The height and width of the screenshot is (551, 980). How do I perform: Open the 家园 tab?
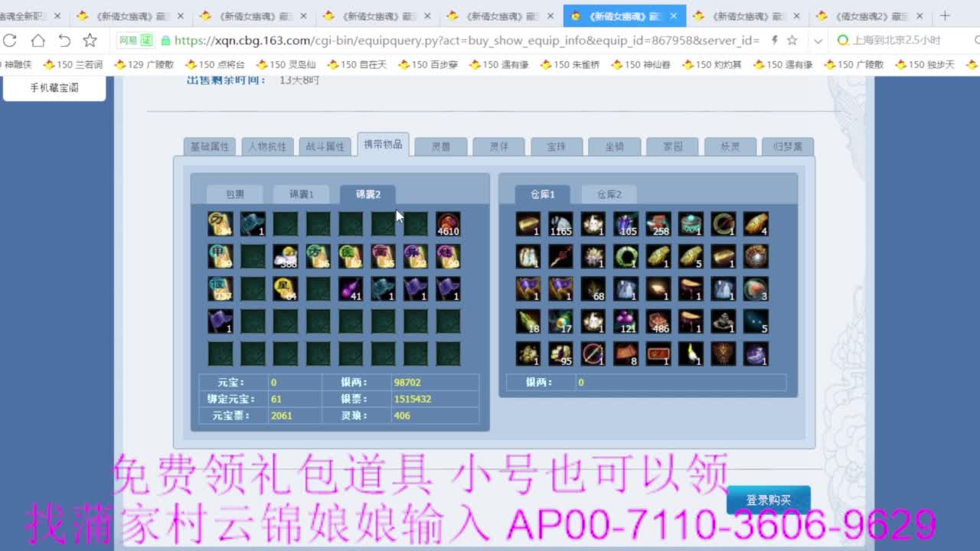click(x=672, y=146)
